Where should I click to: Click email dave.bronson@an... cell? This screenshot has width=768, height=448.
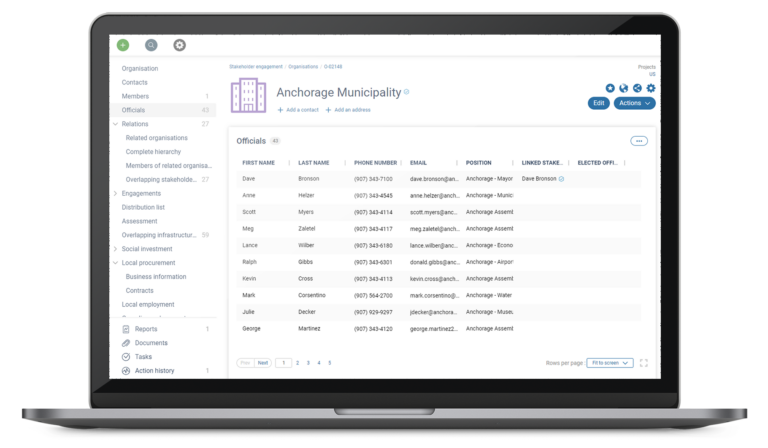[x=434, y=179]
